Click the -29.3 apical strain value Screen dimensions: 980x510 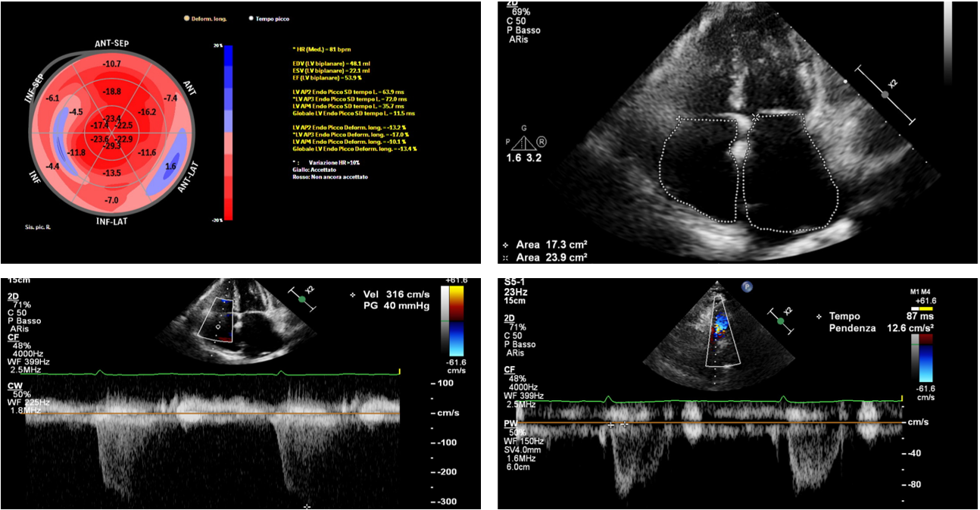click(x=113, y=145)
